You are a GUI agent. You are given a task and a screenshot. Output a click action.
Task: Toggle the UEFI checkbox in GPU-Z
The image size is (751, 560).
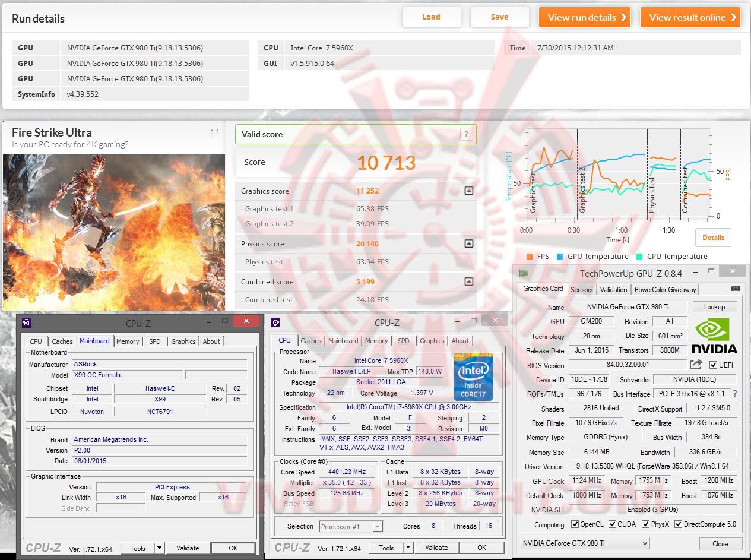[x=713, y=365]
